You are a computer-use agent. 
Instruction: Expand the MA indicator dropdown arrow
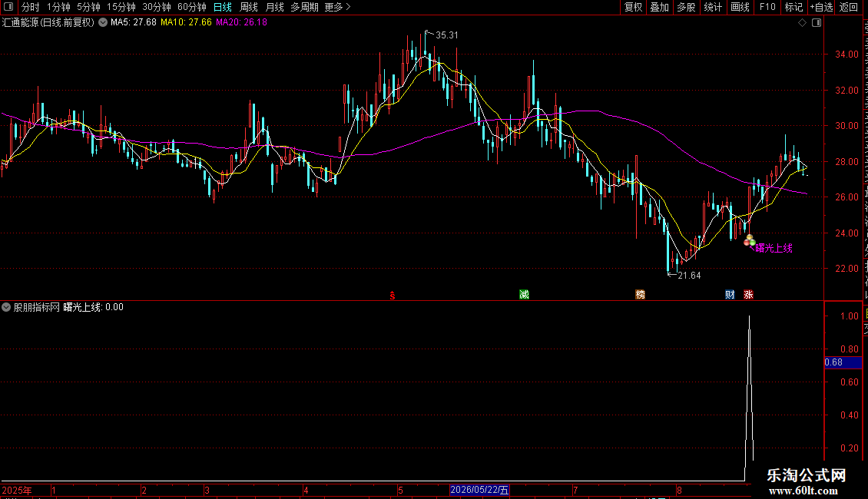103,23
